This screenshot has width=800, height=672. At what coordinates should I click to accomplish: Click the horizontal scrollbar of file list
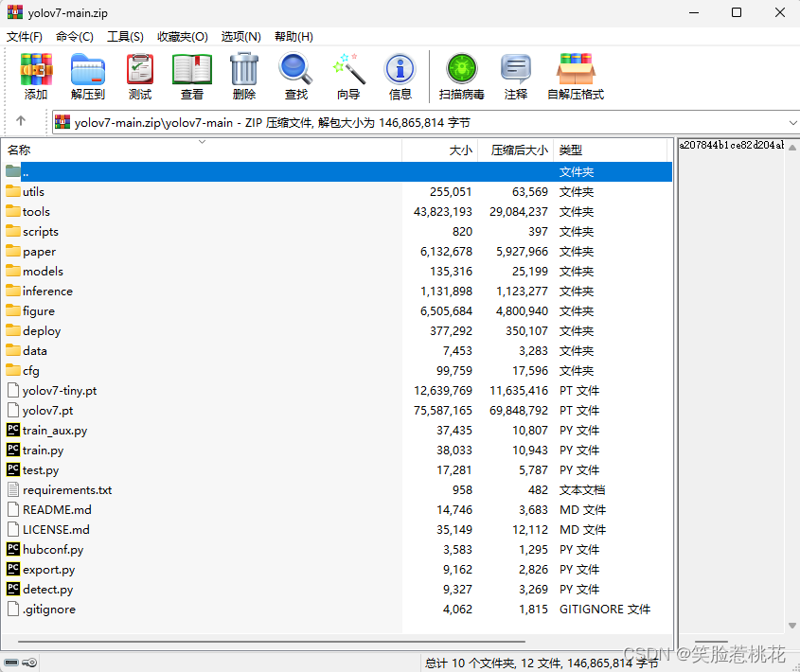click(272, 642)
